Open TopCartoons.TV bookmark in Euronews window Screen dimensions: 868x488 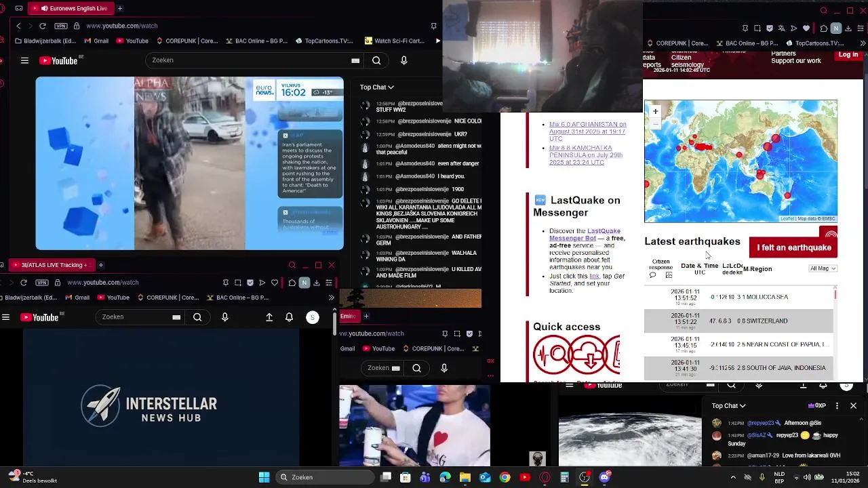(x=324, y=41)
